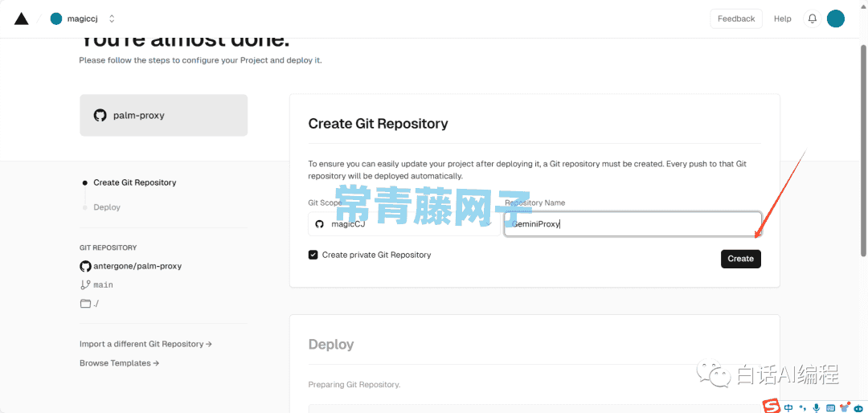Viewport: 868px width, 413px height.
Task: Click the magiccj team avatar circle
Action: (56, 18)
